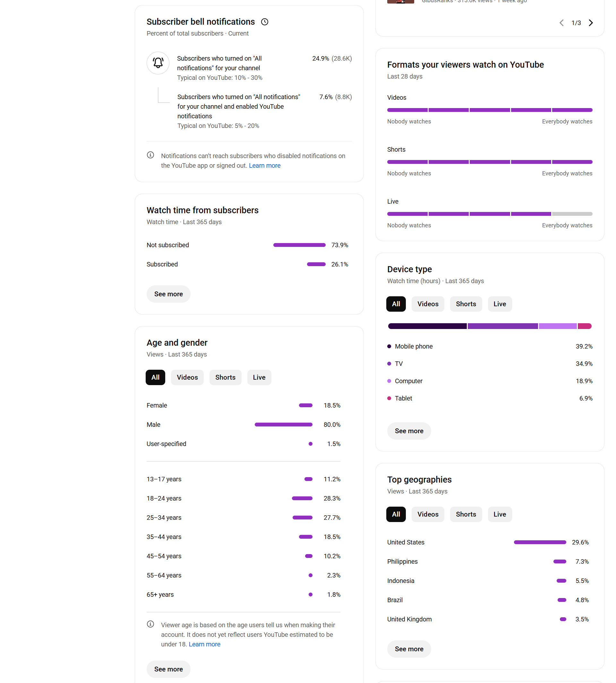
Task: Expand See more under Top geographies
Action: [x=409, y=649]
